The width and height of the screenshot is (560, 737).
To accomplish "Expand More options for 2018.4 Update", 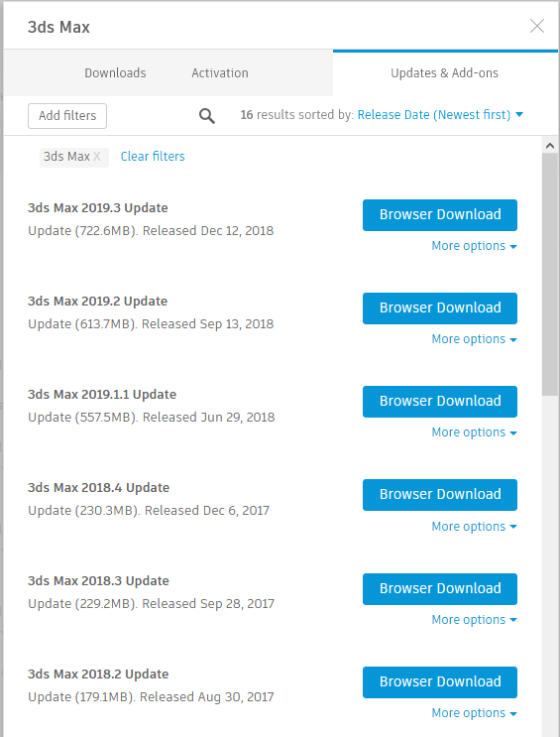I will [474, 527].
